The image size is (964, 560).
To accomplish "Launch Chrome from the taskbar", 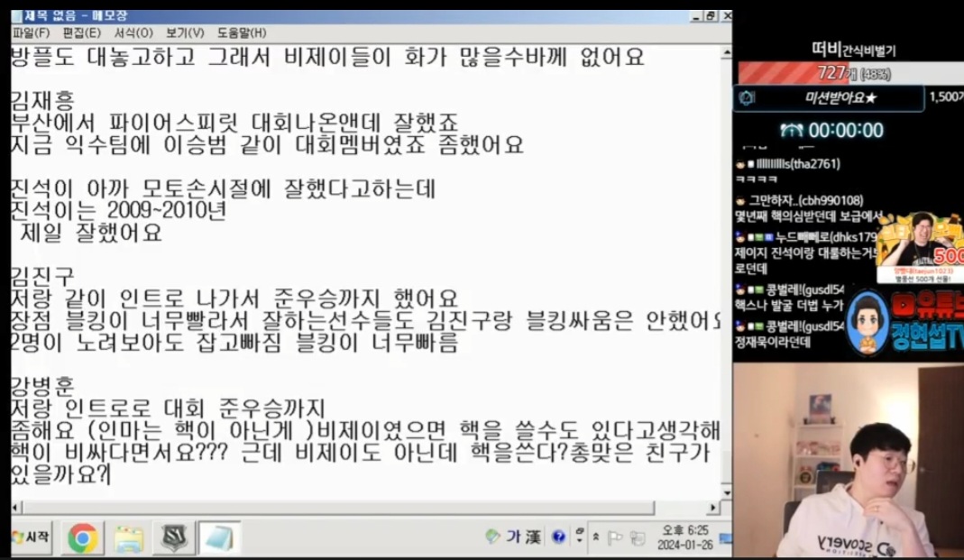I will pyautogui.click(x=83, y=538).
